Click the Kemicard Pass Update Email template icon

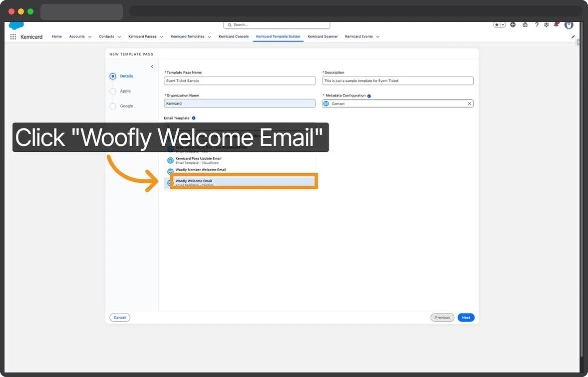pos(170,161)
